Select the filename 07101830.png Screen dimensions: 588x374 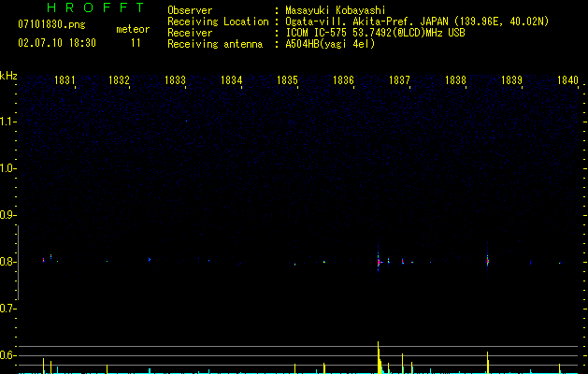[51, 25]
